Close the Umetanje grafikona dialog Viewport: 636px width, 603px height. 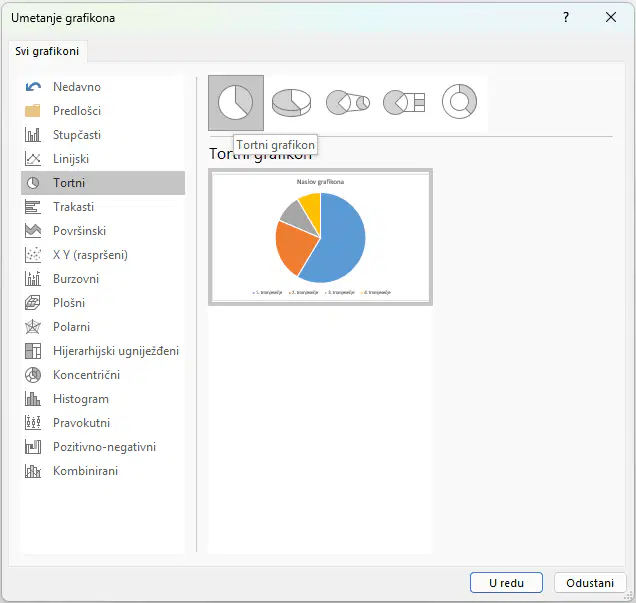tap(611, 17)
